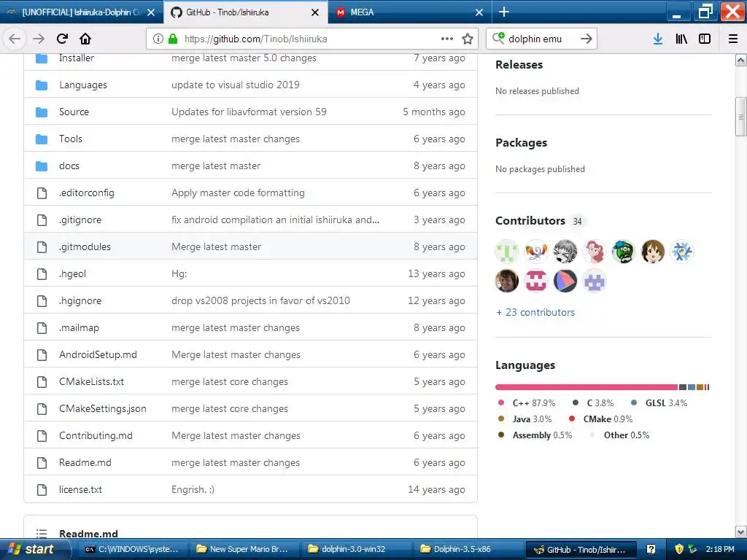Open the Installer folder

(76, 58)
